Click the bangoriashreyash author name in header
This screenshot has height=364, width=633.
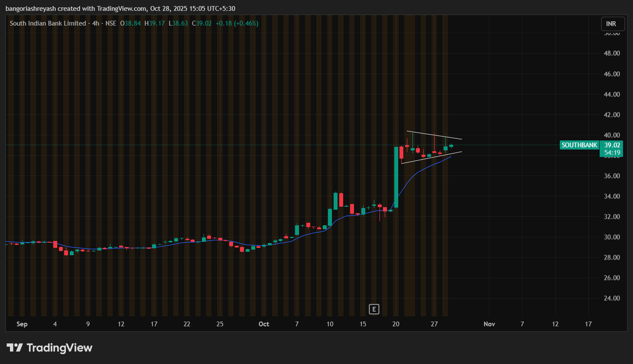[31, 8]
